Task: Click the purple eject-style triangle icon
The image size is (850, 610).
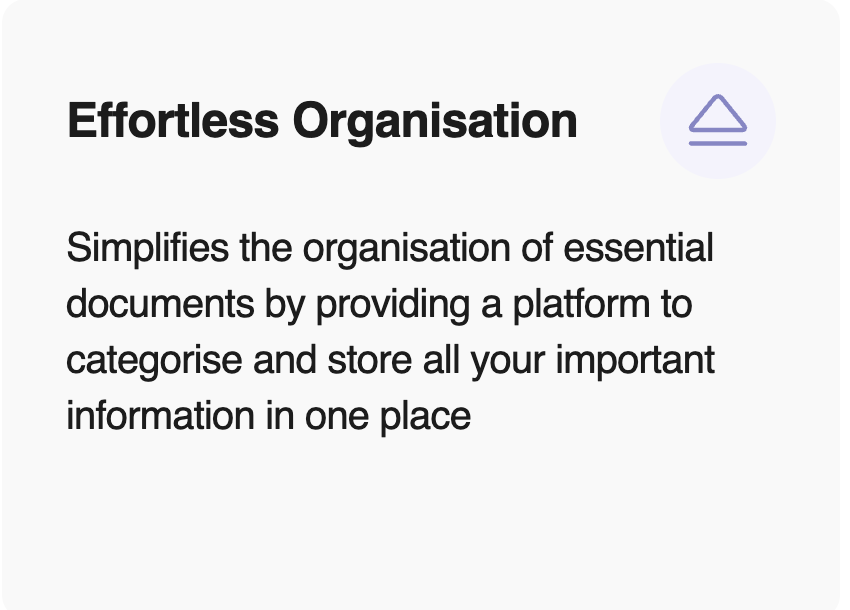Action: (x=717, y=120)
